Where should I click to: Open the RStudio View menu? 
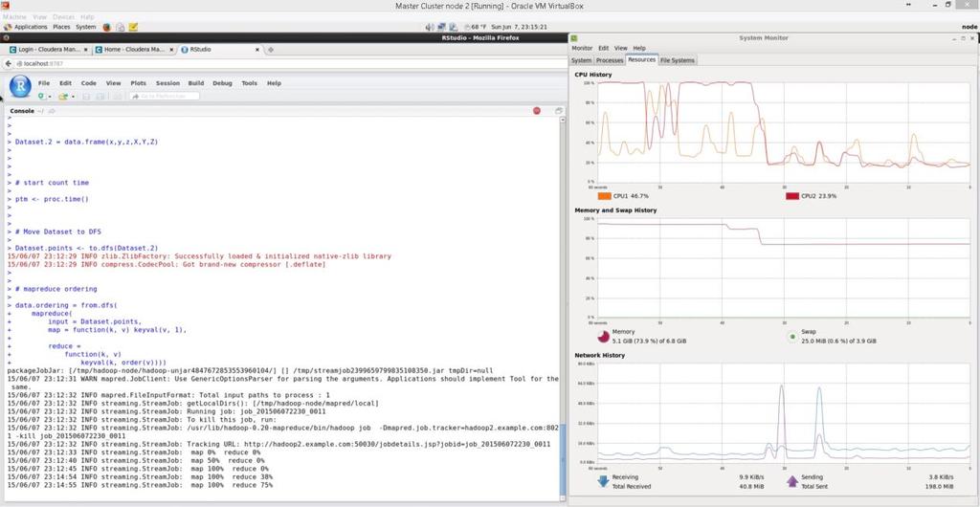click(x=113, y=83)
